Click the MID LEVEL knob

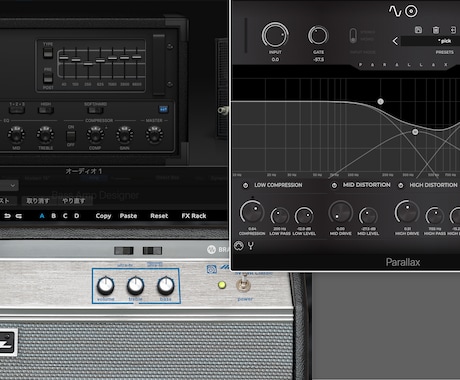[368, 216]
